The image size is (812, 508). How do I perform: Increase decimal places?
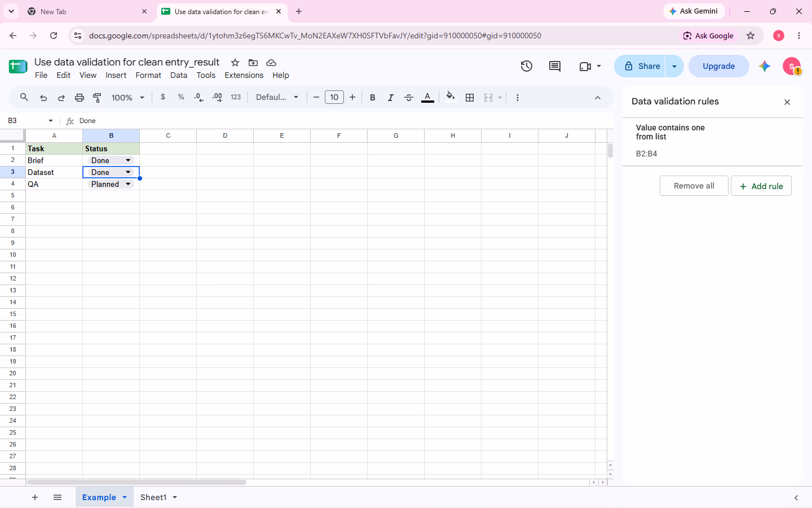pos(217,97)
